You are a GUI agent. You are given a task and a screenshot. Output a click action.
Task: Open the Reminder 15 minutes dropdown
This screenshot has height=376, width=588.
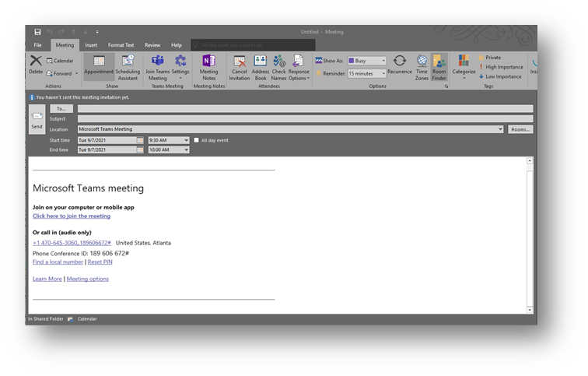pyautogui.click(x=382, y=73)
